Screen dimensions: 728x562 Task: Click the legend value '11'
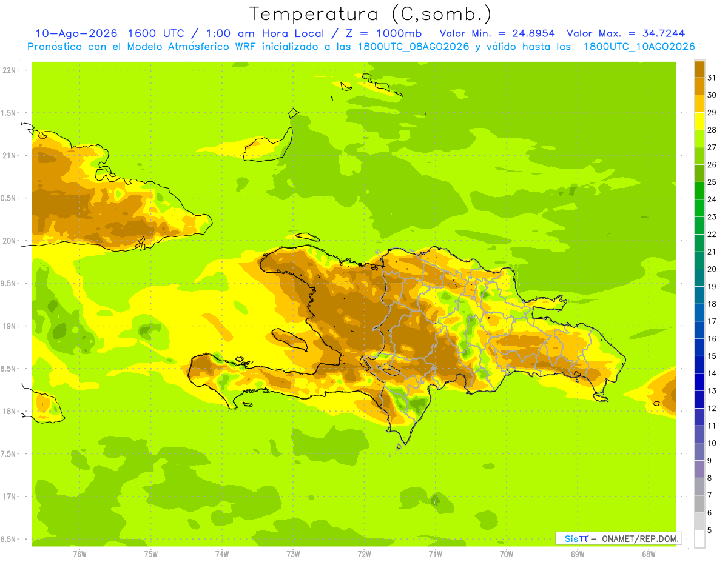pos(712,426)
